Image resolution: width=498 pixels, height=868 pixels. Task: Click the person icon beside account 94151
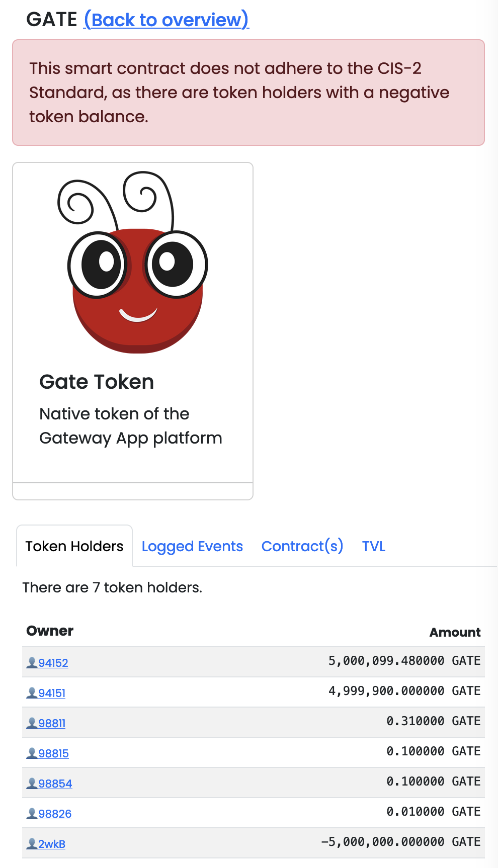(32, 693)
